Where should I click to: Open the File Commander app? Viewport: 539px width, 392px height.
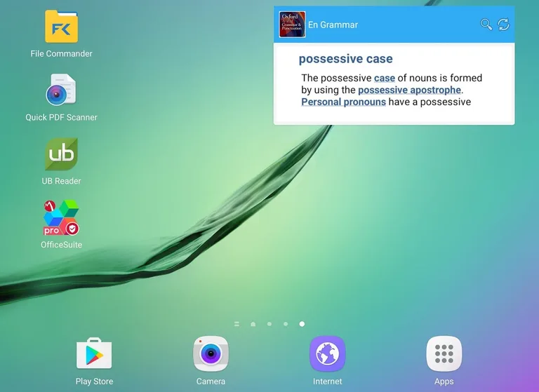[x=61, y=27]
